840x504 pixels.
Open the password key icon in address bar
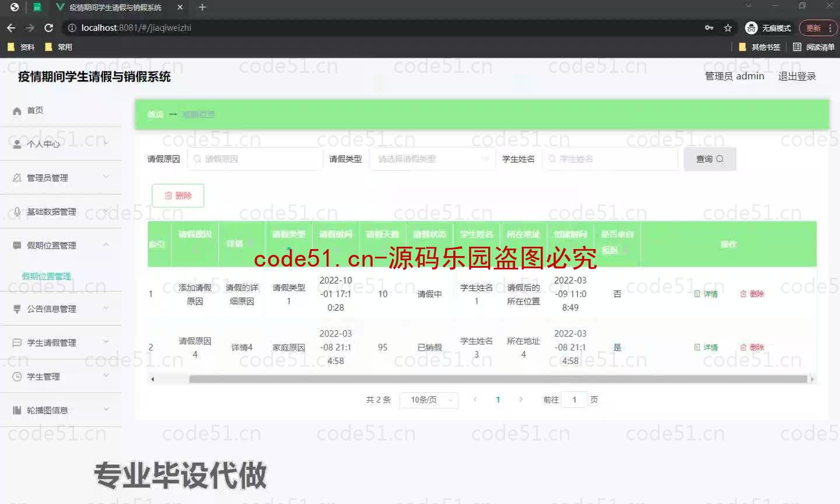(709, 27)
